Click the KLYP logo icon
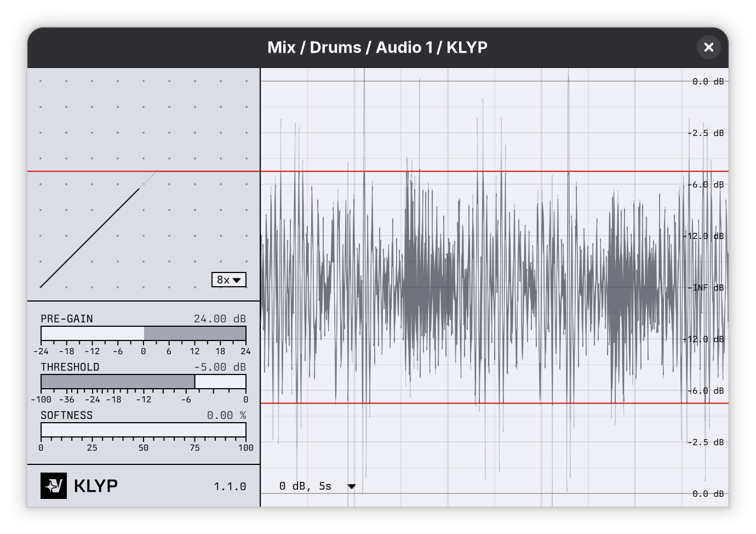 (54, 486)
